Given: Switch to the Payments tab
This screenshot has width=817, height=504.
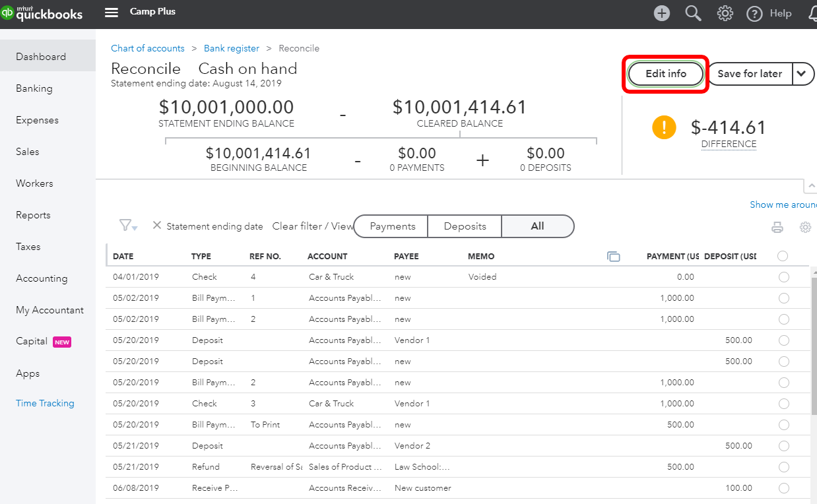Looking at the screenshot, I should coord(392,226).
